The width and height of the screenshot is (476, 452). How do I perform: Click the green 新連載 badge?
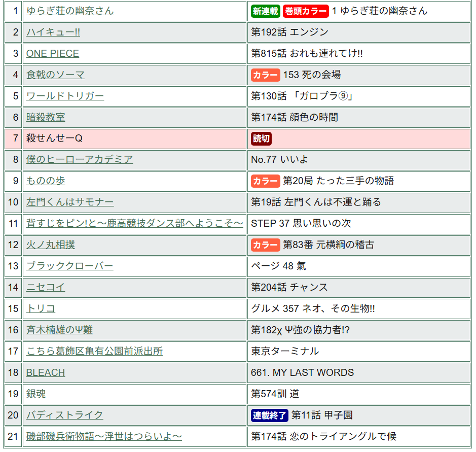pos(266,11)
